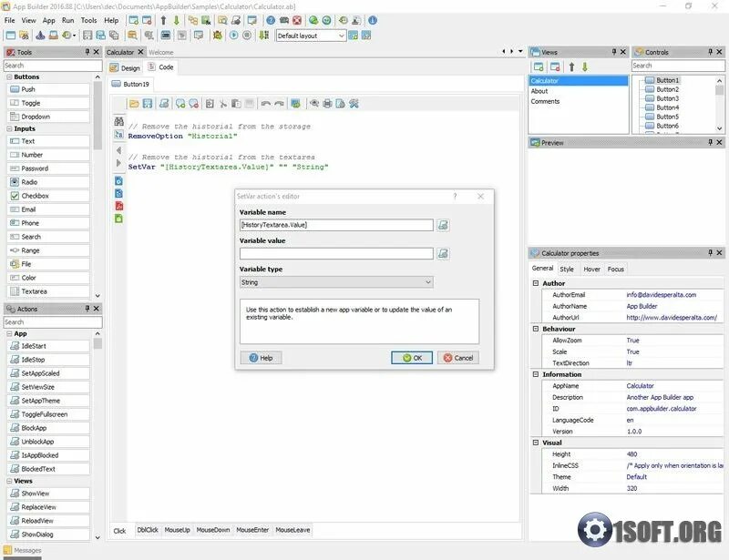Viewport: 729px width, 560px height.
Task: Click Help button in SetVar dialog
Action: coord(261,358)
